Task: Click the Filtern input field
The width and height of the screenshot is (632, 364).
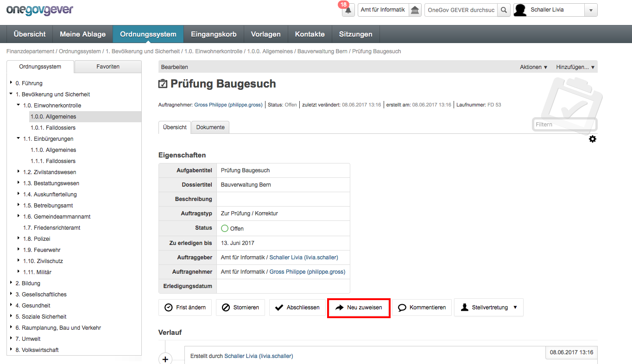Action: [565, 125]
